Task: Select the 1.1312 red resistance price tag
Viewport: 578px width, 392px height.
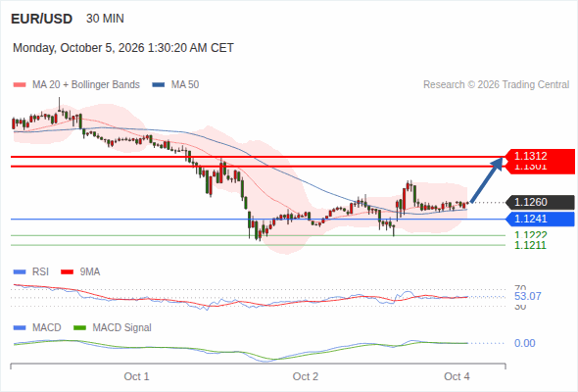Action: pyautogui.click(x=540, y=156)
